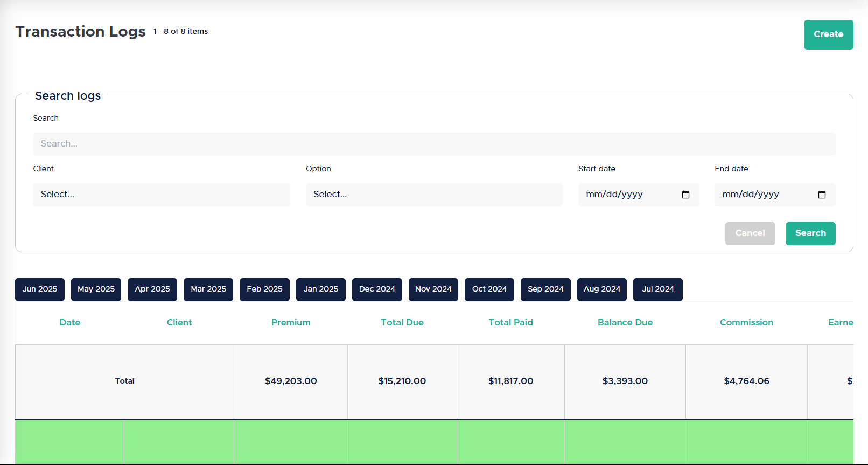The width and height of the screenshot is (868, 465).
Task: Select the Jun 2025 month tab
Action: point(40,289)
